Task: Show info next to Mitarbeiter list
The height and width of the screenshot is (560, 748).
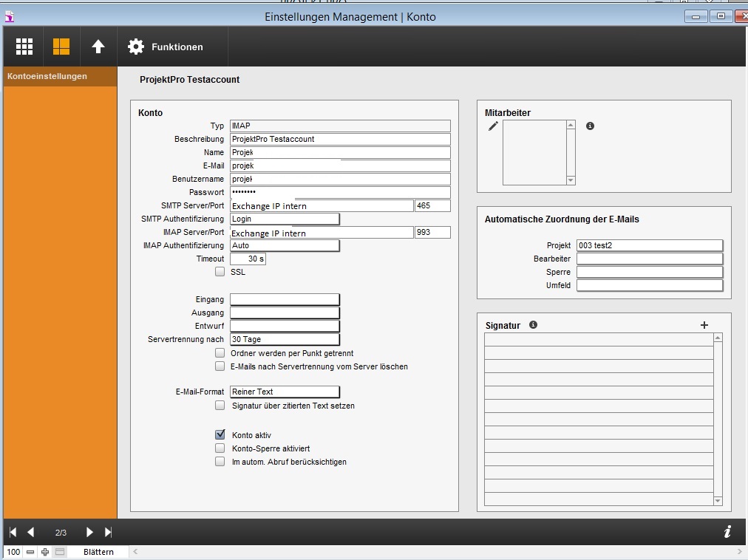Action: click(590, 126)
